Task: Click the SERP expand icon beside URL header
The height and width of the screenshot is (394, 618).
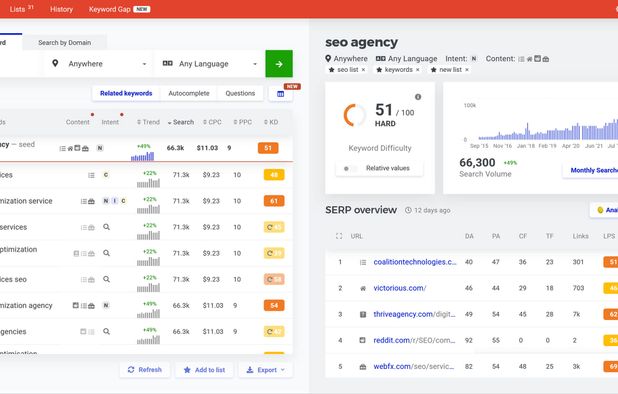Action: pos(339,236)
